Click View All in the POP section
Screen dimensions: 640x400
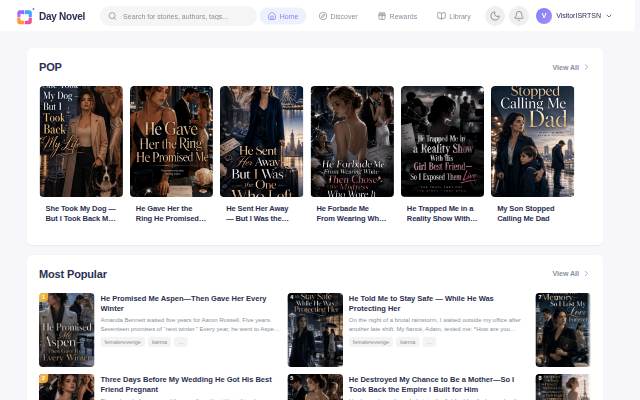point(565,67)
